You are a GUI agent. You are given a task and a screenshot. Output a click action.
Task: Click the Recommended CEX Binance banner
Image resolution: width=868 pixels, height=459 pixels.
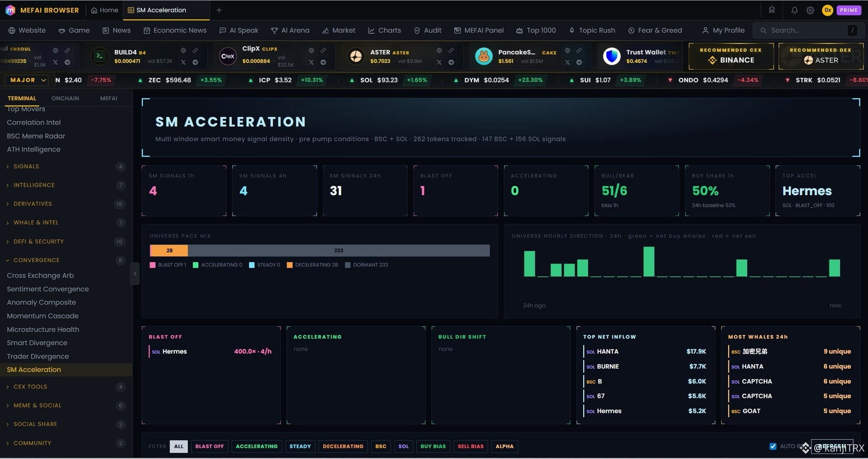click(x=731, y=56)
